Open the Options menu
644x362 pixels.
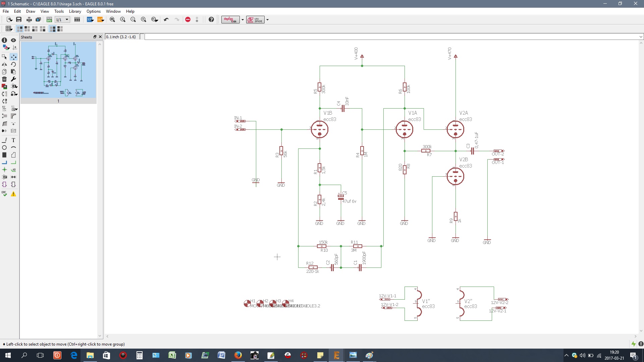pyautogui.click(x=93, y=11)
